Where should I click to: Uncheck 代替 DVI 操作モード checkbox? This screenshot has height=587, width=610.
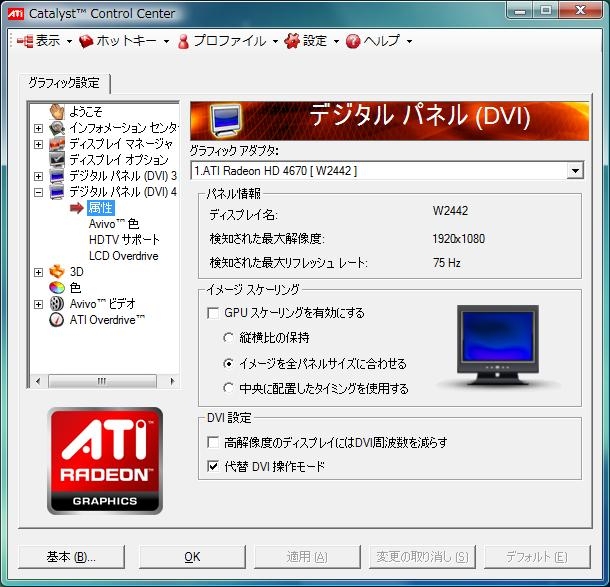(x=213, y=466)
